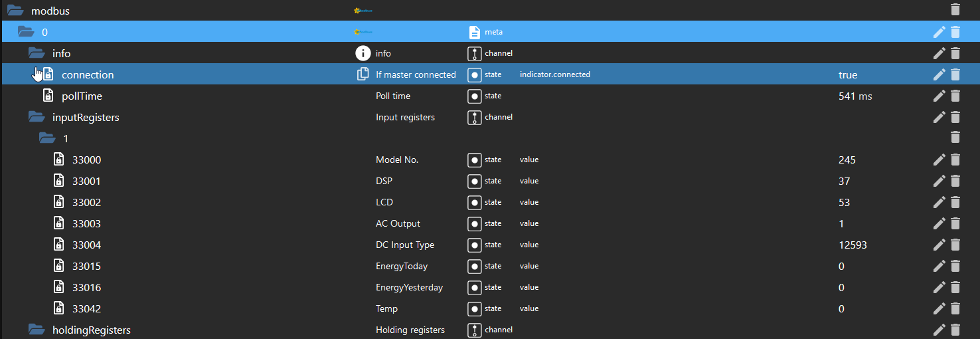Delete register 33042 Temp
Screen dimensions: 980x339
(x=955, y=308)
